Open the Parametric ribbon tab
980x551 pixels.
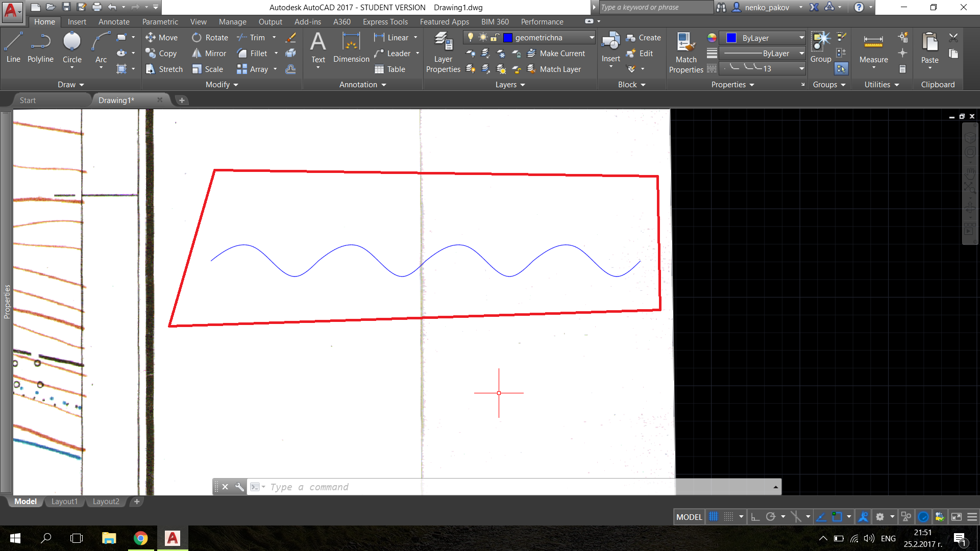[160, 22]
